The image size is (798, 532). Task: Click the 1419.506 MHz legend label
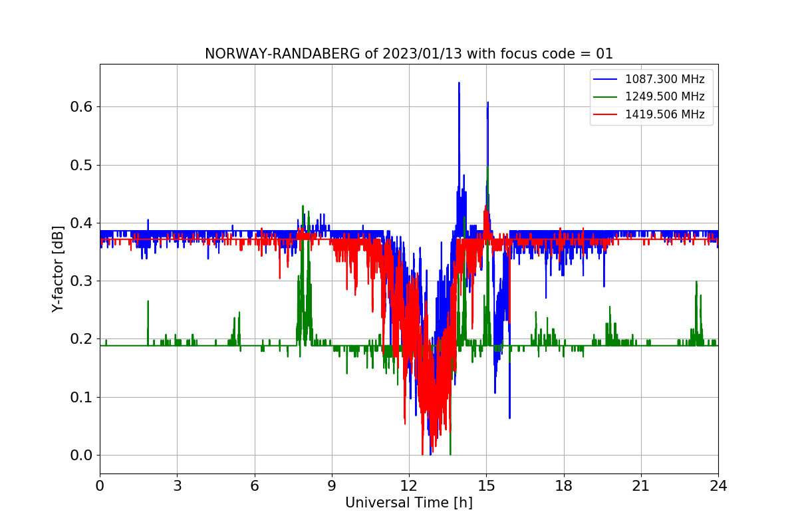click(x=664, y=114)
